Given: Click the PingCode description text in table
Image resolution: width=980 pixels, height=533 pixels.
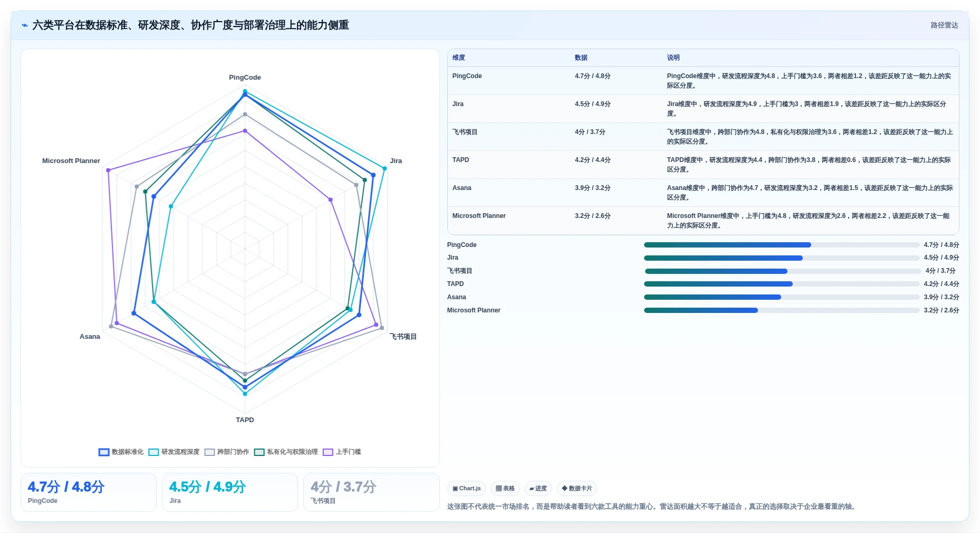Looking at the screenshot, I should (809, 81).
